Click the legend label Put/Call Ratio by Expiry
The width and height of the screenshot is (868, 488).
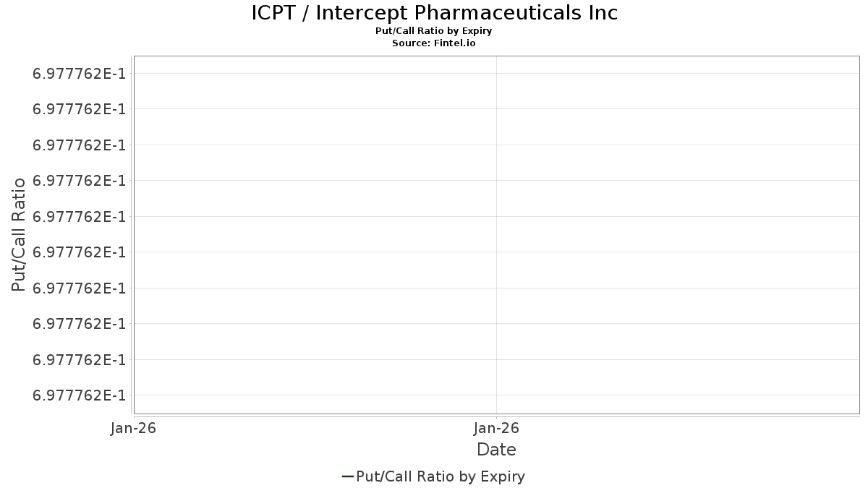tap(441, 476)
